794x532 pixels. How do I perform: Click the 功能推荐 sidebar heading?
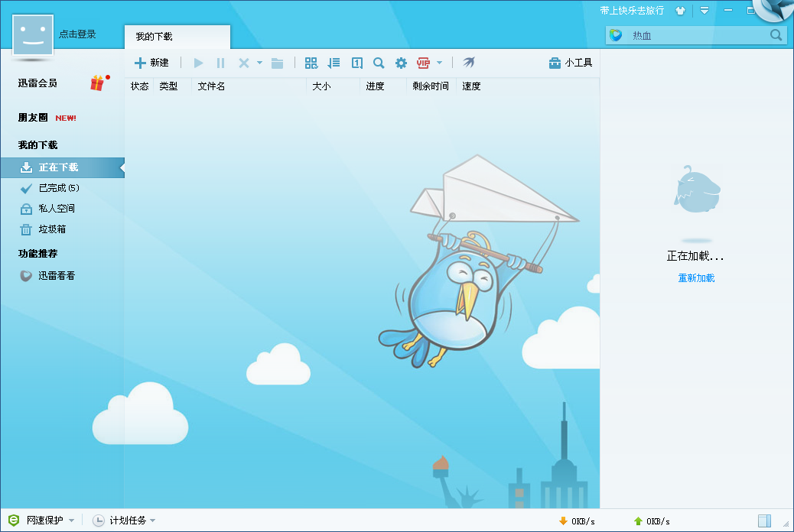coord(38,254)
